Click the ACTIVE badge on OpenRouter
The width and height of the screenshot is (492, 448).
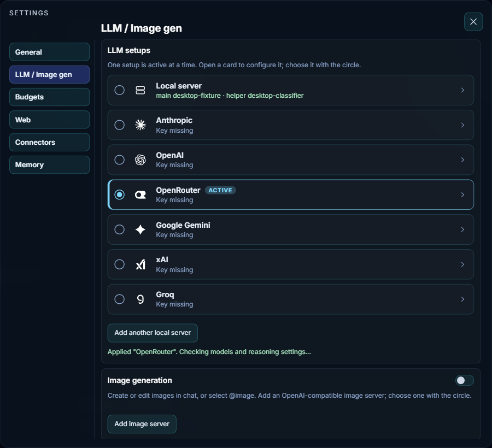pos(220,190)
